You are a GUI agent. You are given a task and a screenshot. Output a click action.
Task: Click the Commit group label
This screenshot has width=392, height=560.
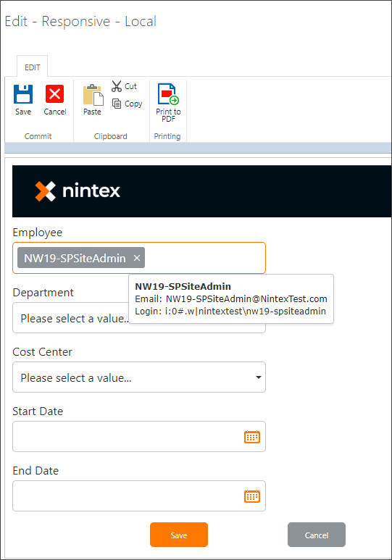[x=38, y=136]
